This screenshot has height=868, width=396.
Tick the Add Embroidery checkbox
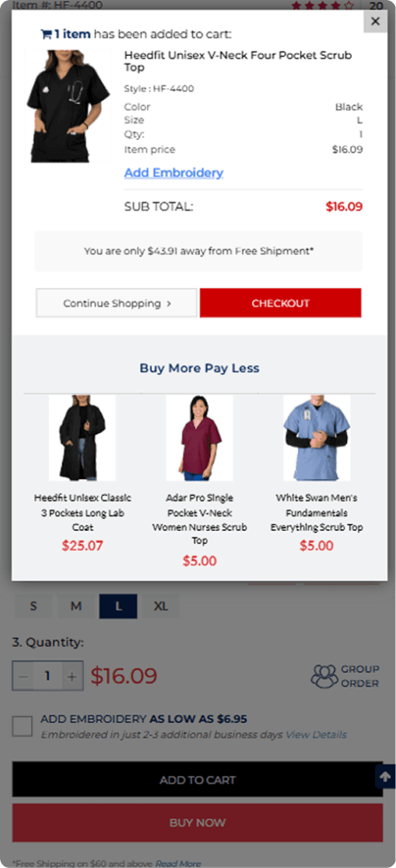pyautogui.click(x=22, y=726)
